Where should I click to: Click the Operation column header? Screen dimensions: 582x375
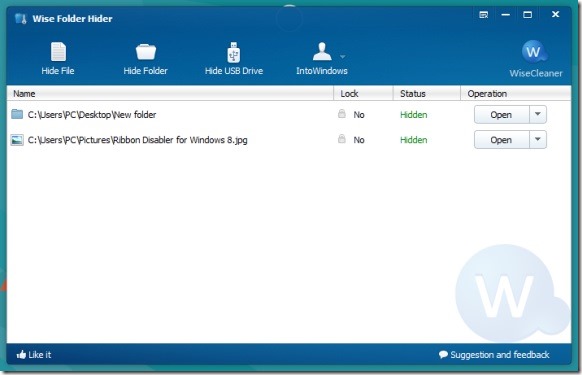[x=516, y=94]
